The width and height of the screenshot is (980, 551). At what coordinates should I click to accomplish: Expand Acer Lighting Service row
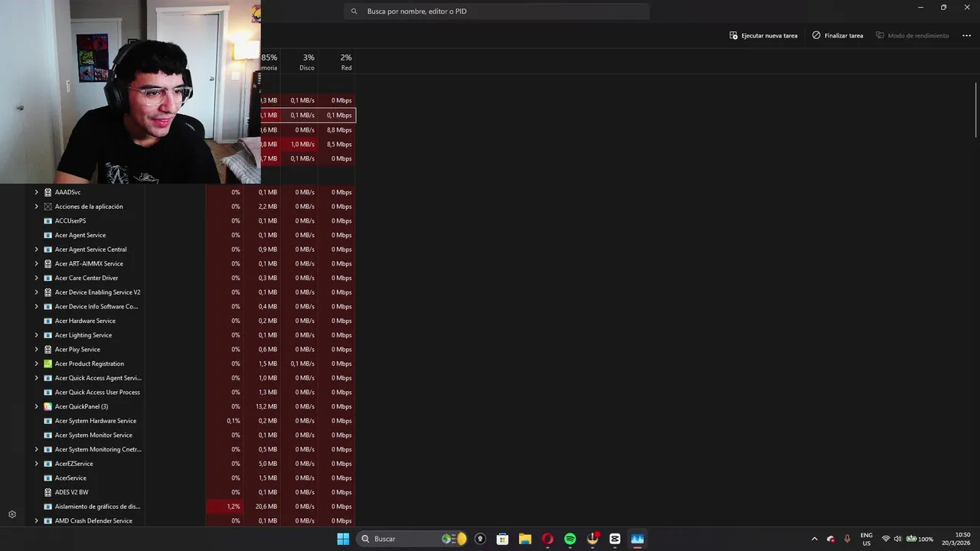click(x=36, y=335)
